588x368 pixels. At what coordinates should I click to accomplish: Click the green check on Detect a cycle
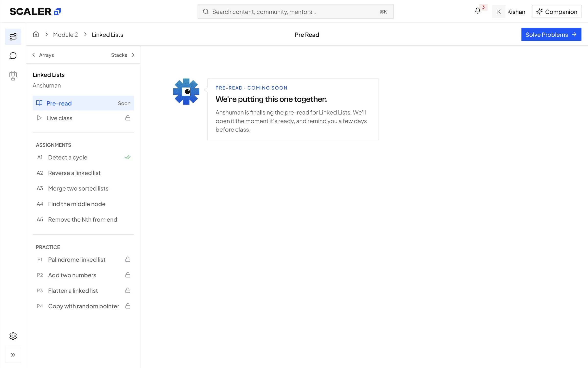tap(127, 157)
